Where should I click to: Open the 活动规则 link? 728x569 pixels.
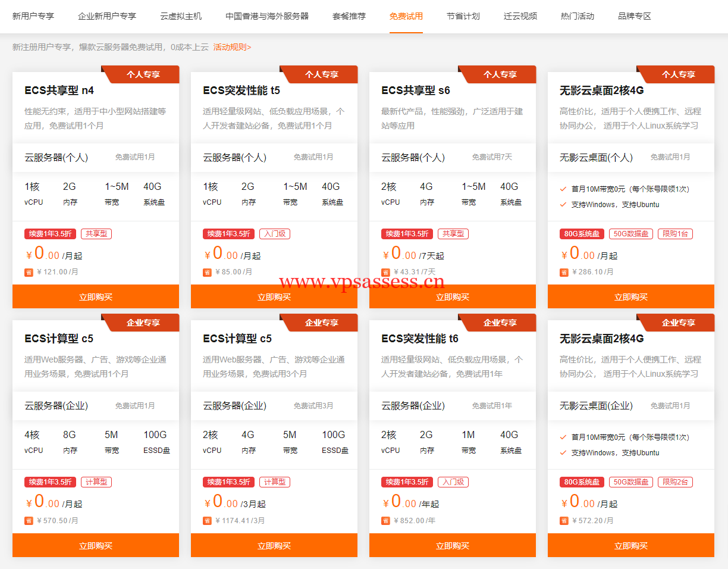click(232, 47)
